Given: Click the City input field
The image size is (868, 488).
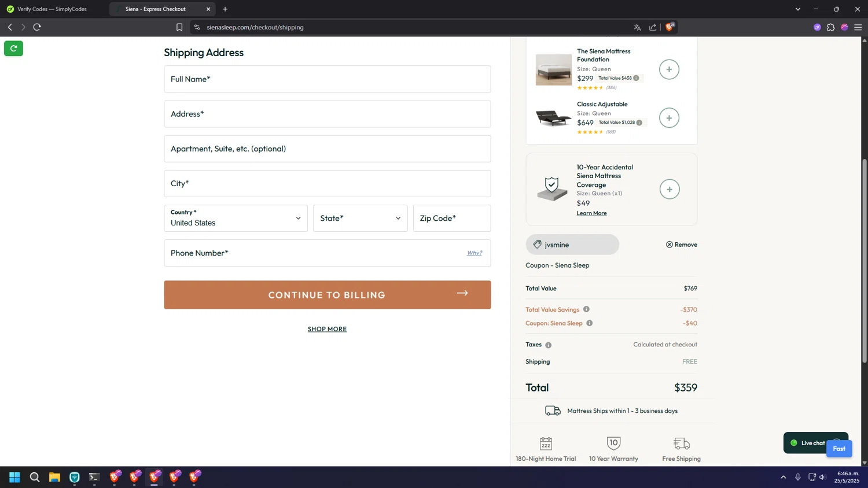Looking at the screenshot, I should (328, 183).
